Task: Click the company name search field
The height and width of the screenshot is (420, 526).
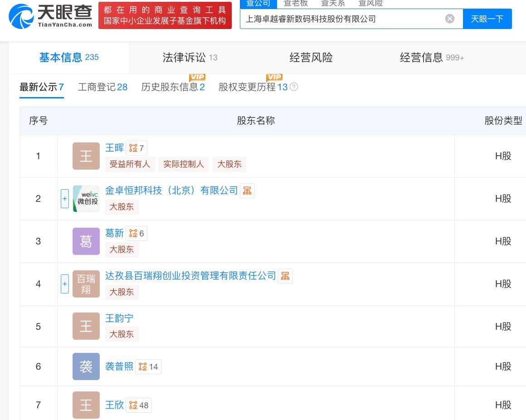Action: click(x=342, y=19)
